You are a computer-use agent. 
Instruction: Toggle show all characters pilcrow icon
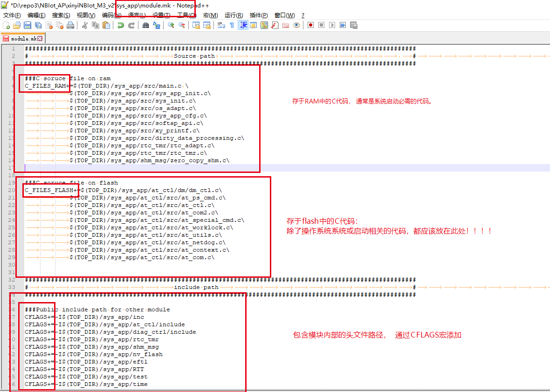coord(232,25)
